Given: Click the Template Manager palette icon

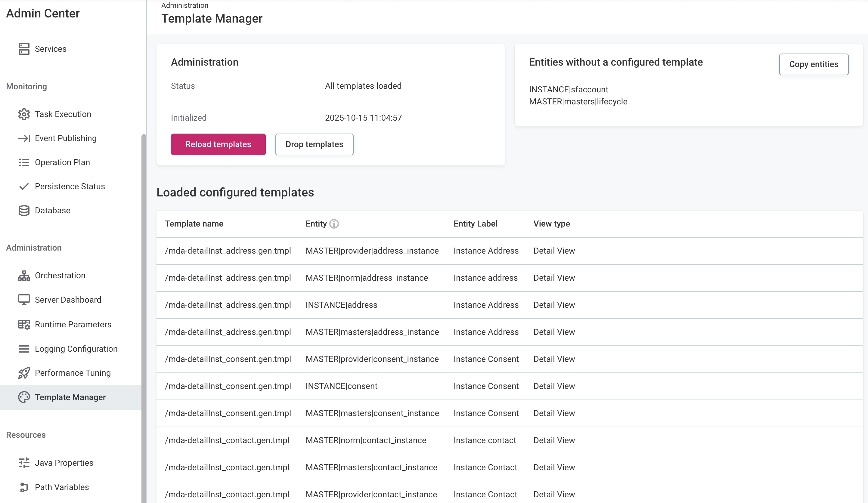Looking at the screenshot, I should 24,397.
